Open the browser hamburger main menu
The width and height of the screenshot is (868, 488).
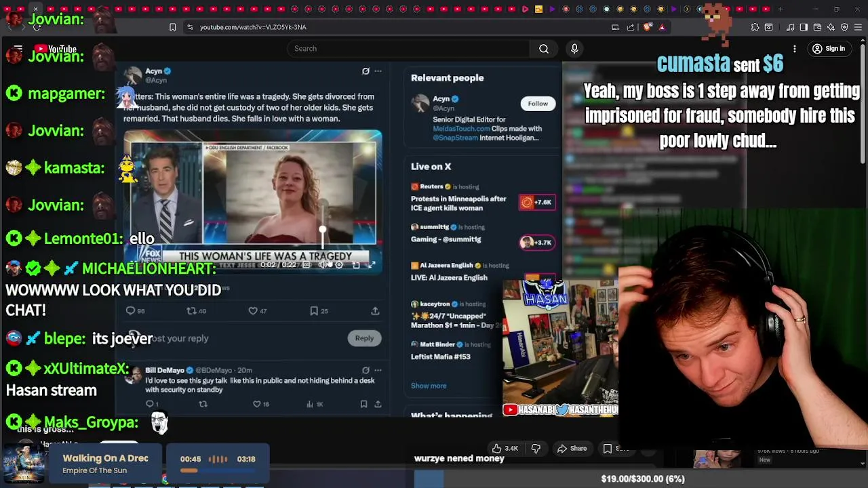[858, 27]
